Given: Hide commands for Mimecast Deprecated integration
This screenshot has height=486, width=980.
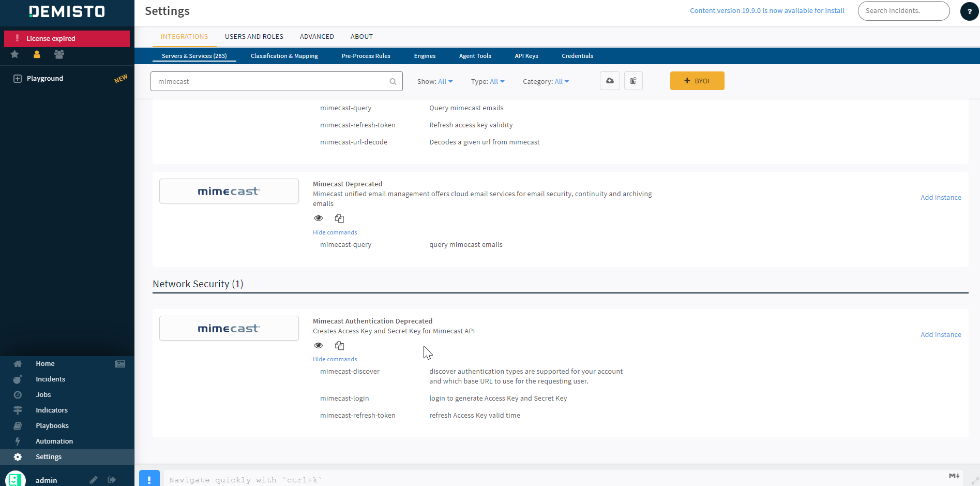Looking at the screenshot, I should tap(335, 232).
